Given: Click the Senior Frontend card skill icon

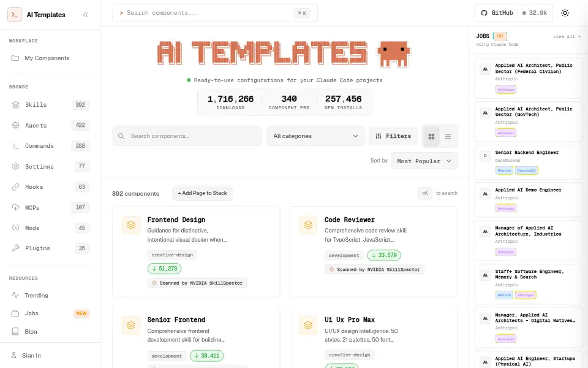Looking at the screenshot, I should click(x=131, y=325).
